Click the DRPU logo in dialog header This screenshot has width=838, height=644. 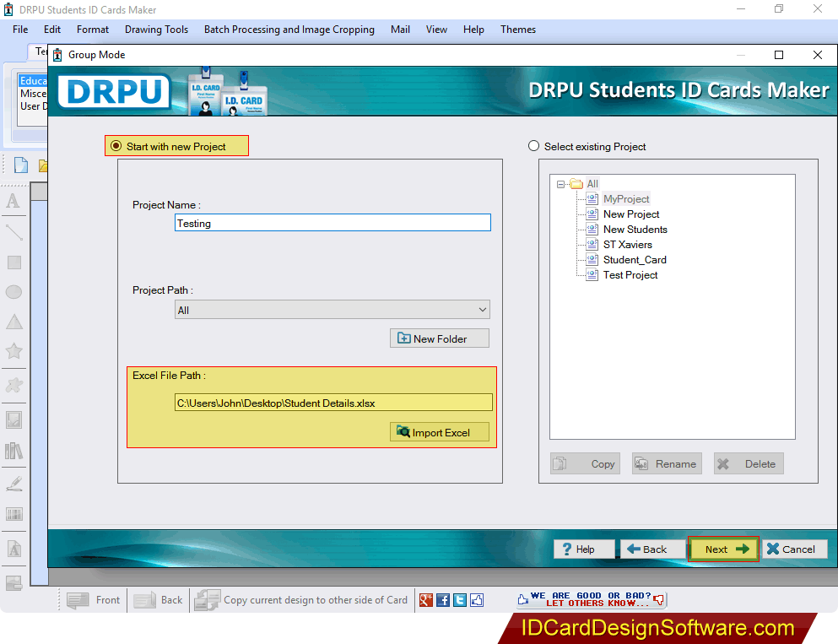(114, 91)
